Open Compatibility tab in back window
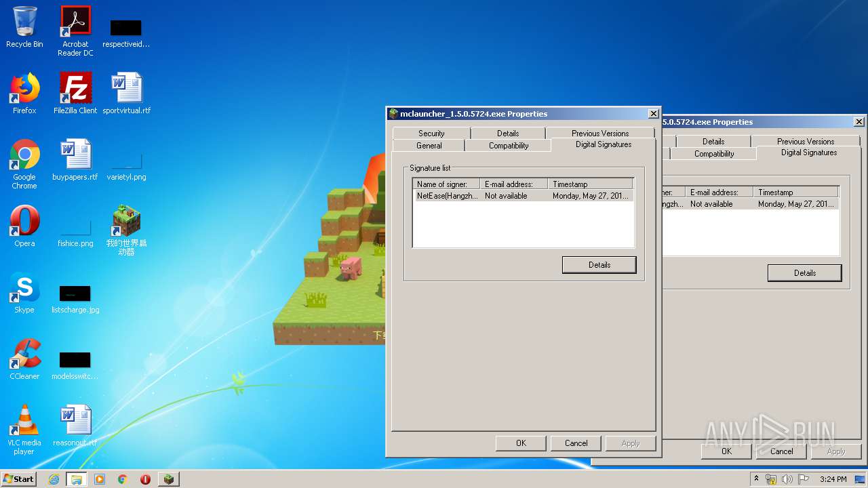 point(714,154)
